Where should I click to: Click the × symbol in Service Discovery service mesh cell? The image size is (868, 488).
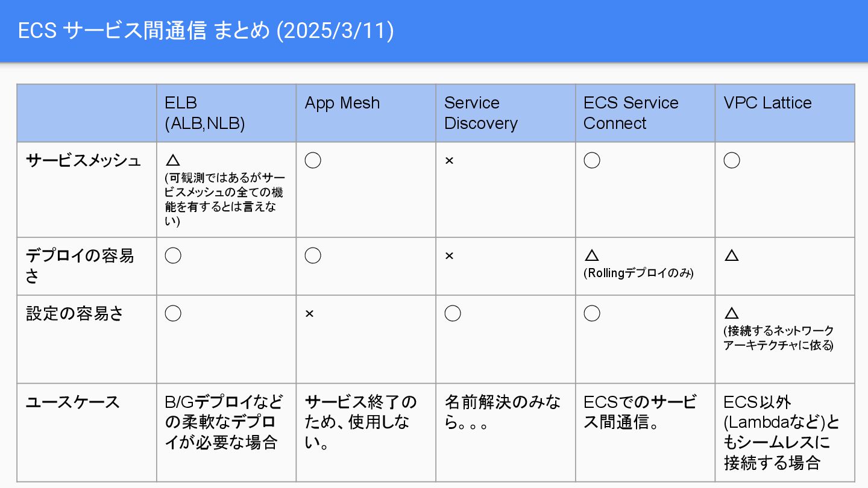(449, 161)
